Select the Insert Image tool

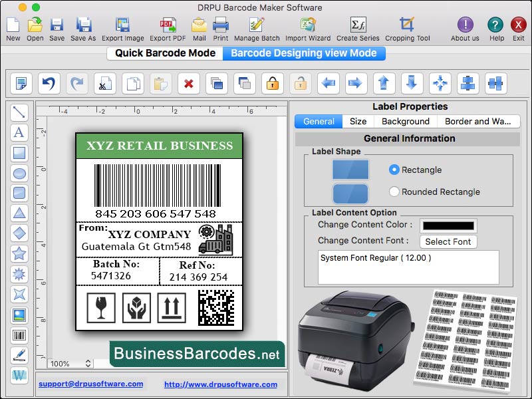19,315
